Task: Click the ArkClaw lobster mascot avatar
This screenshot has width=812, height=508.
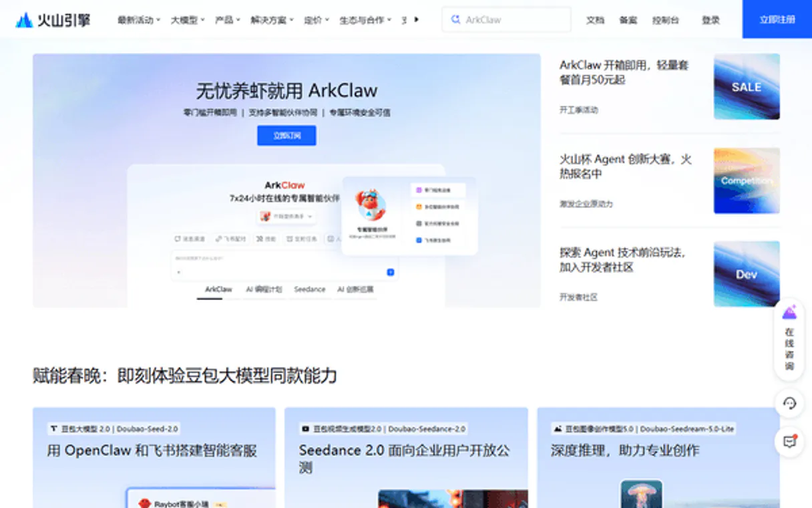Action: 371,205
